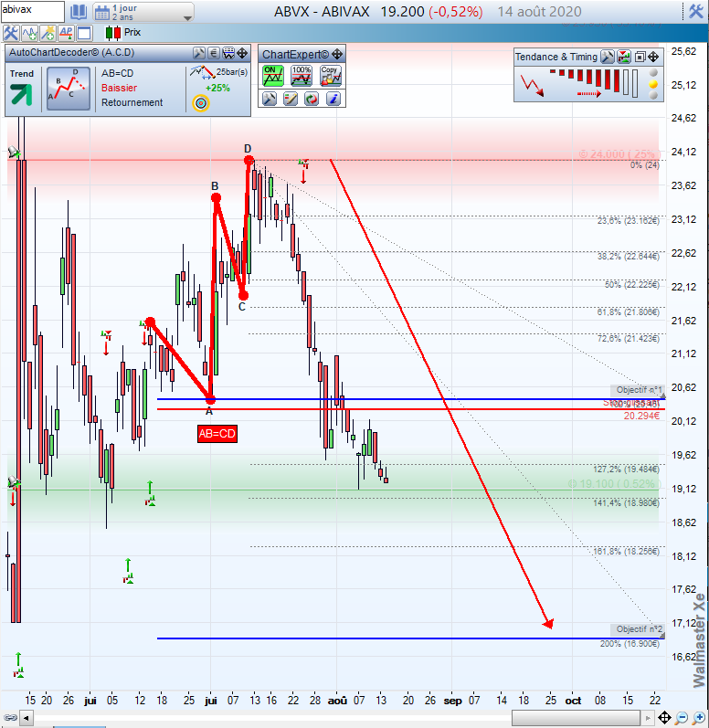709x728 pixels.
Task: Click the ChartExpert pencil edit icon
Action: (291, 99)
